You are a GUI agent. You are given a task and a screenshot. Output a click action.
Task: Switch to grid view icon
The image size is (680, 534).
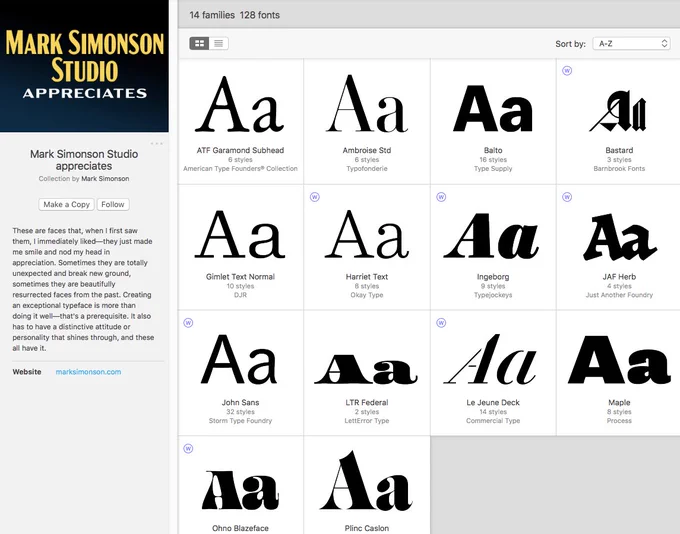pyautogui.click(x=199, y=43)
